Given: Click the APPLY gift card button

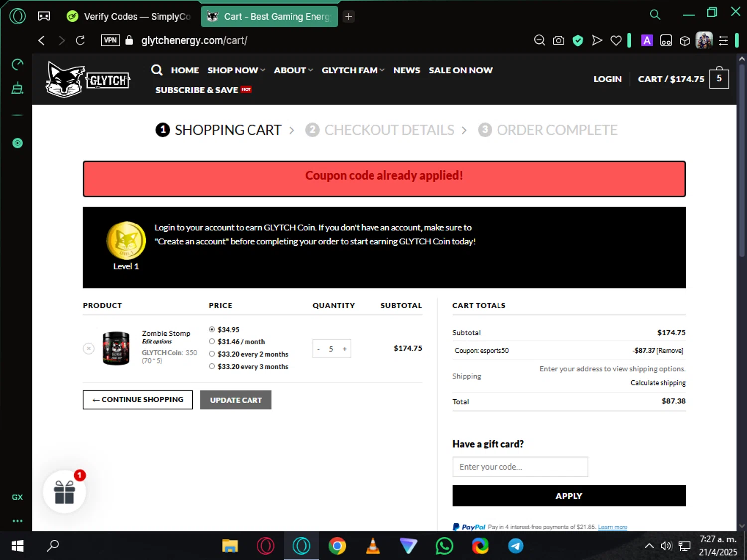Looking at the screenshot, I should pos(569,496).
